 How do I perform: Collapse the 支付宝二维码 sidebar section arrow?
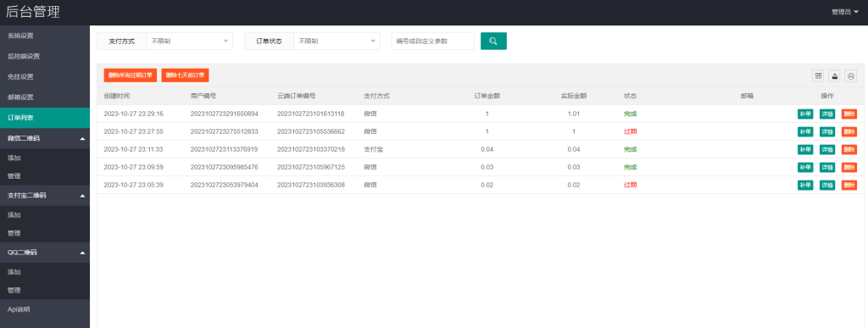82,196
